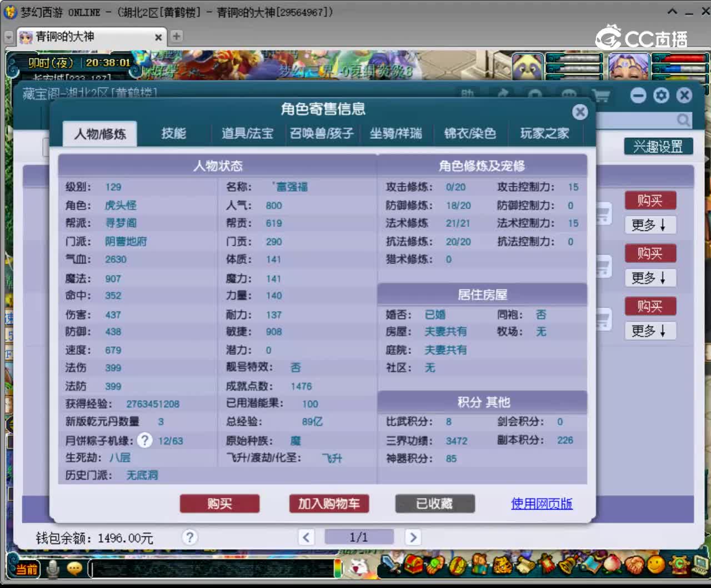Click the question mark beside wallet balance
The image size is (711, 588).
click(189, 537)
